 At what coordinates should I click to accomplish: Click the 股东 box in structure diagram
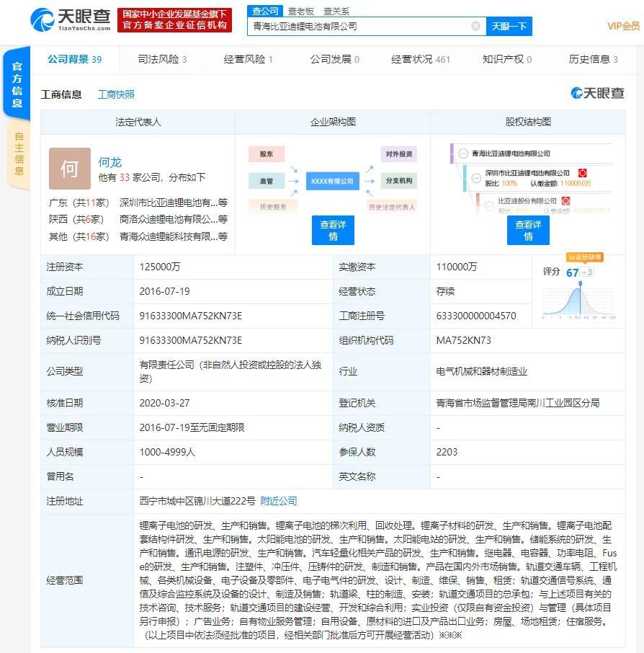pyautogui.click(x=267, y=154)
